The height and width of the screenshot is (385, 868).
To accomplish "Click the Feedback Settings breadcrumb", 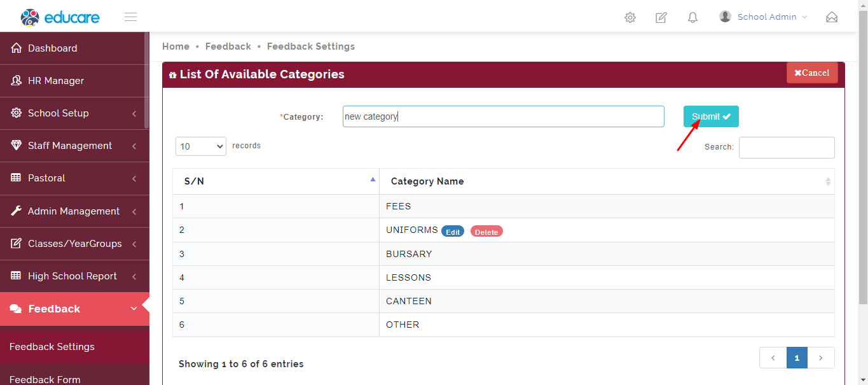I will 311,46.
